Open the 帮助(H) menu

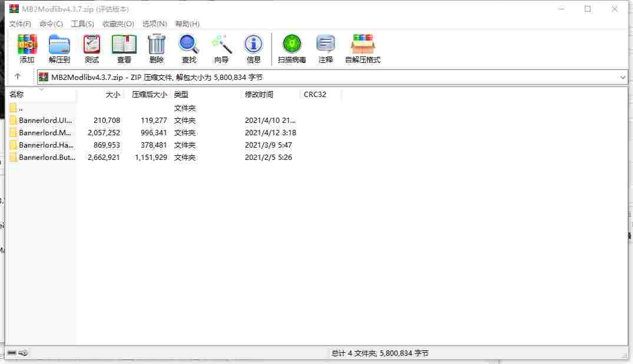187,24
